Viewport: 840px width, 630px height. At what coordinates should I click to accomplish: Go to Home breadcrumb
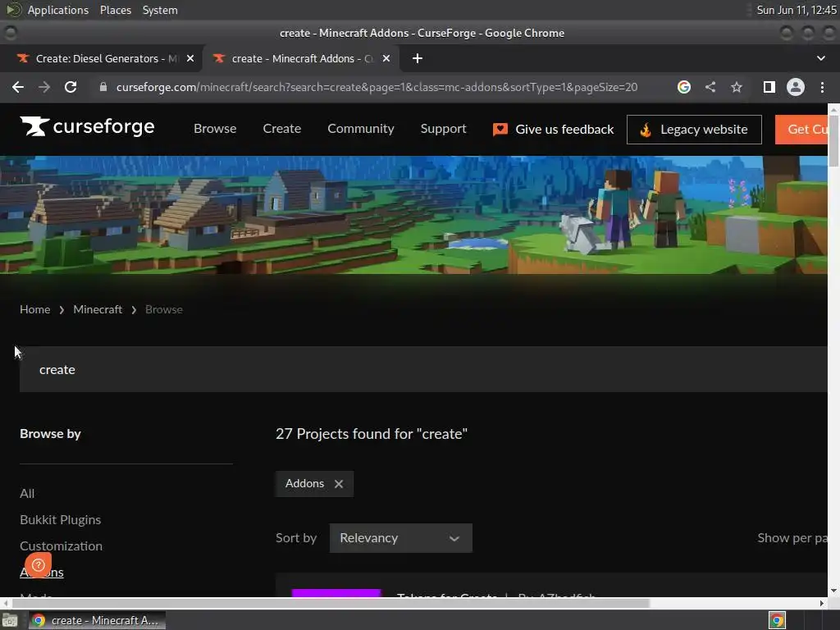34,309
